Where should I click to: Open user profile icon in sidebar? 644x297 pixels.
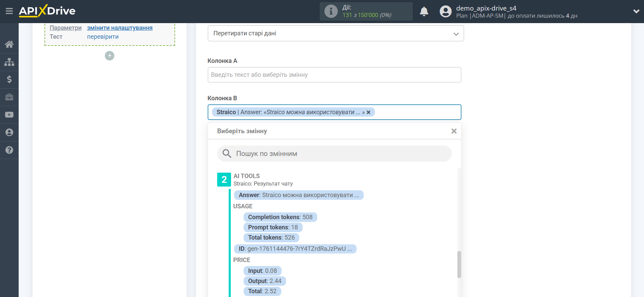pyautogui.click(x=9, y=133)
